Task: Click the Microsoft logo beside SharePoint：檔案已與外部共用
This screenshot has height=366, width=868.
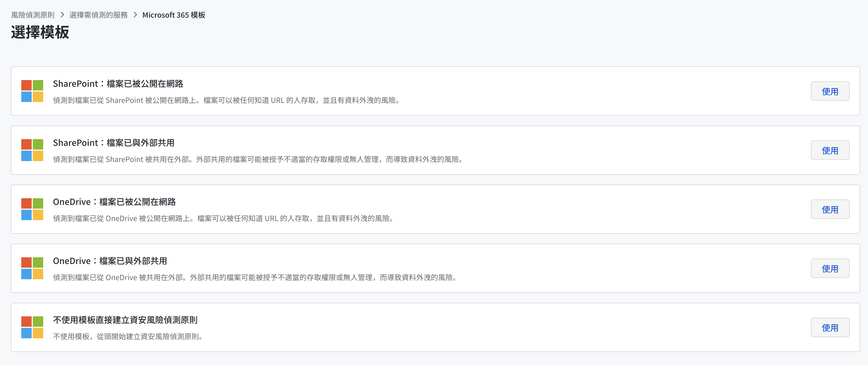Action: point(32,150)
